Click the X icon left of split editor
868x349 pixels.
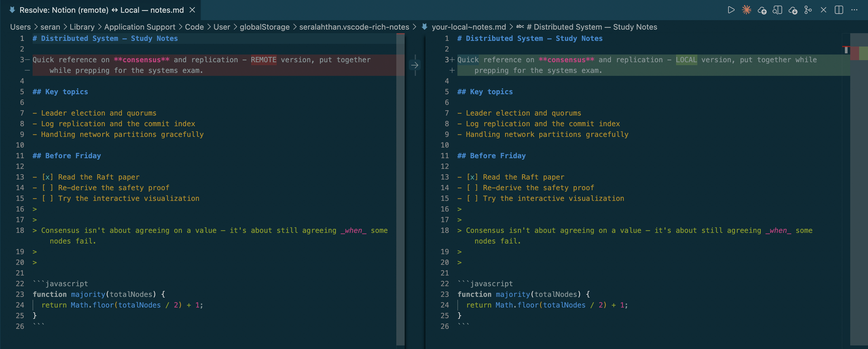(823, 10)
